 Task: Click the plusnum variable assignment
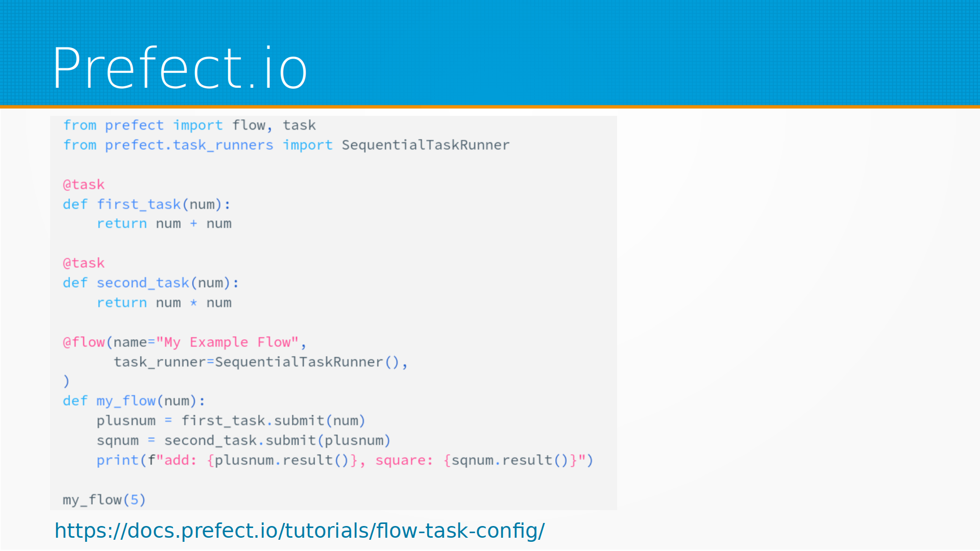click(126, 421)
